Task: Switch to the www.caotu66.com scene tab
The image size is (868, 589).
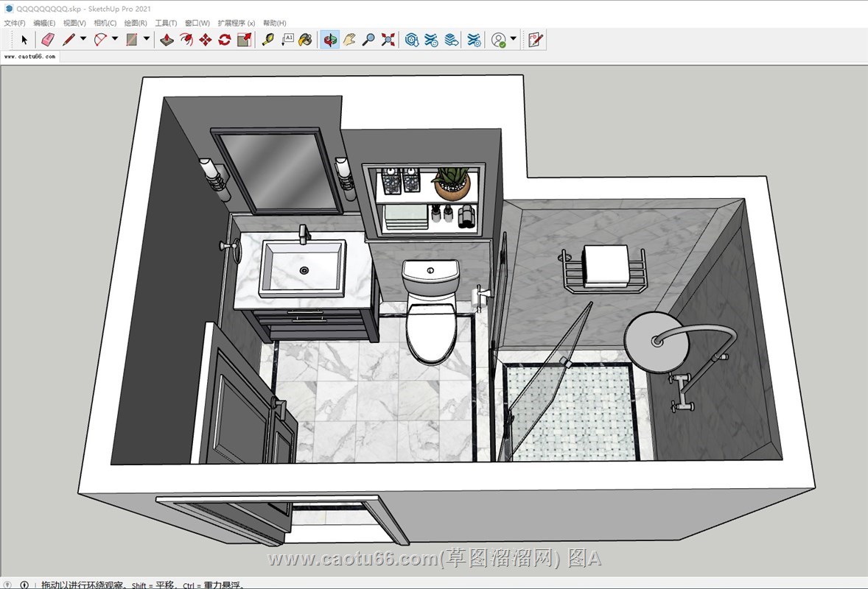Action: click(x=29, y=57)
